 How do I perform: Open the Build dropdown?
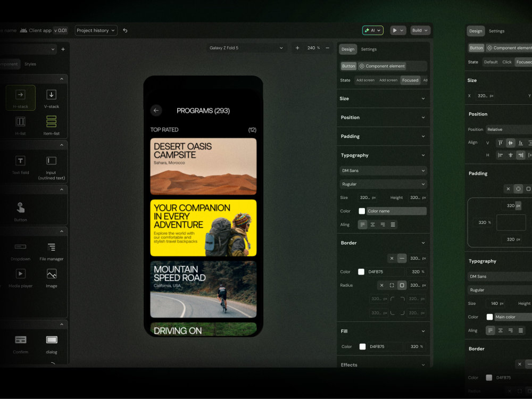click(x=420, y=30)
